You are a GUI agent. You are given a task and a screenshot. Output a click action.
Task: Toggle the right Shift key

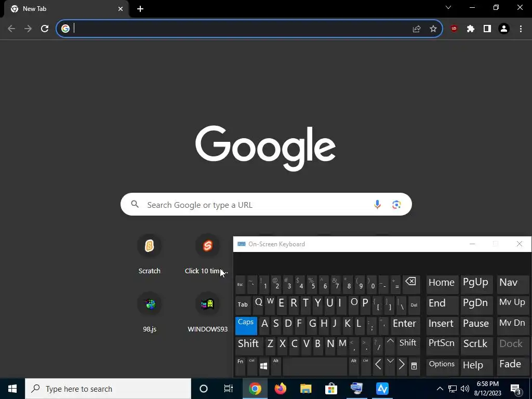pos(408,345)
